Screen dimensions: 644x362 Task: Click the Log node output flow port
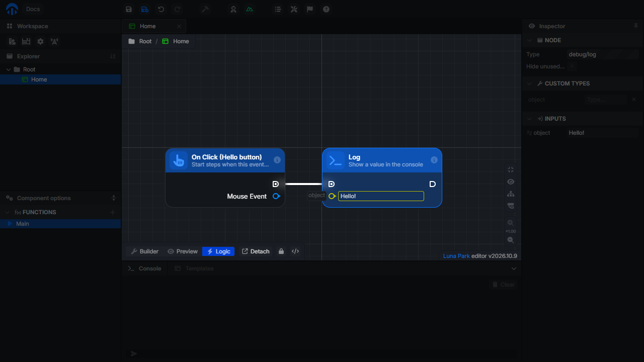[432, 184]
